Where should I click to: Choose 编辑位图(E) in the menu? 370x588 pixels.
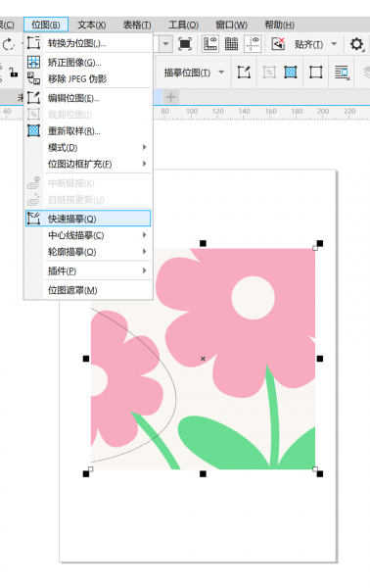(x=88, y=98)
